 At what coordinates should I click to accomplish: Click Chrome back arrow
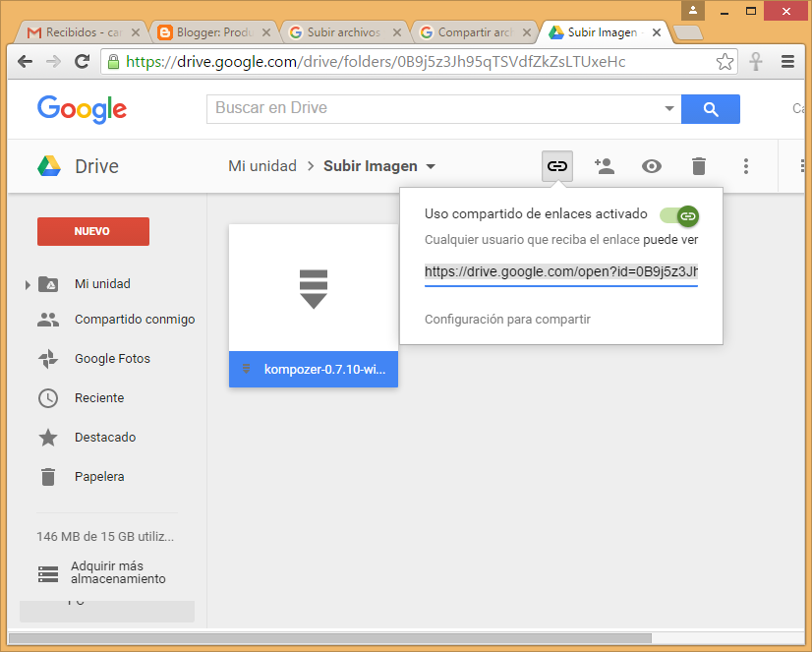(x=25, y=62)
